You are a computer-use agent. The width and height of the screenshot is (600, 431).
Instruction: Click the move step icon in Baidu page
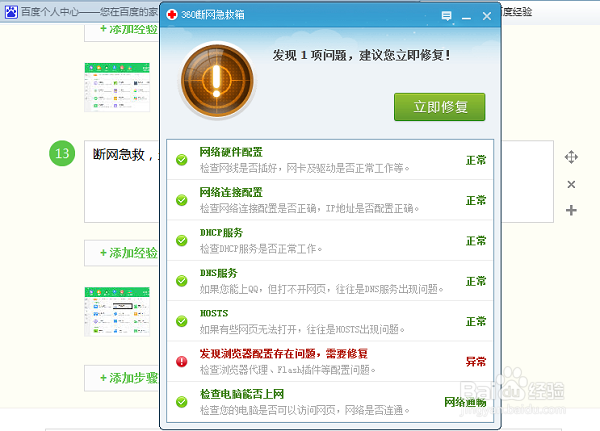(x=571, y=157)
